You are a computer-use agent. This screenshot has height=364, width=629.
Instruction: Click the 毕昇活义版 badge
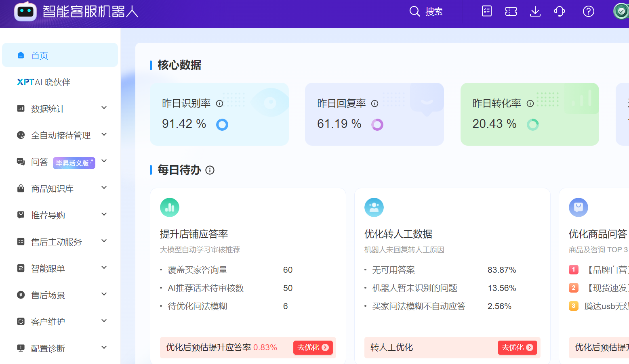74,163
